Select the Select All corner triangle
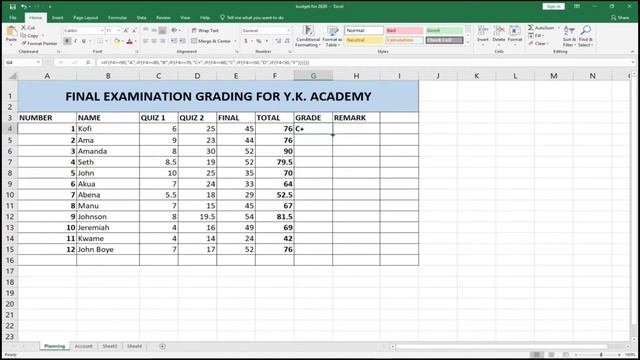 click(x=13, y=76)
